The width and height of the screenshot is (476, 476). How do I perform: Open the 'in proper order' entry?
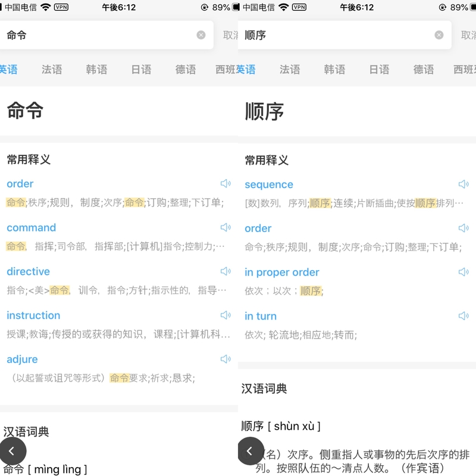pos(282,273)
